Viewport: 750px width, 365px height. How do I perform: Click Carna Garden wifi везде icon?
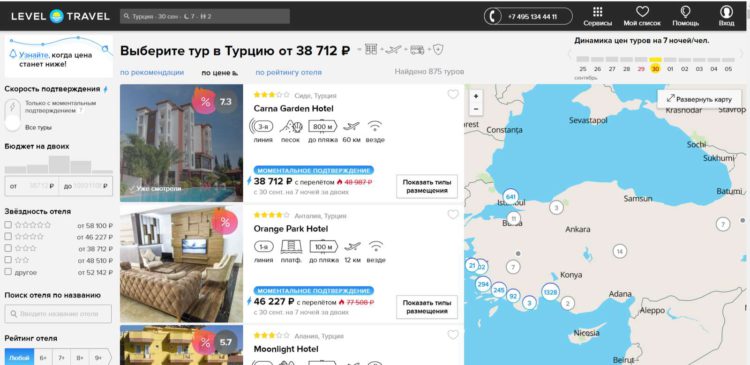[x=375, y=126]
